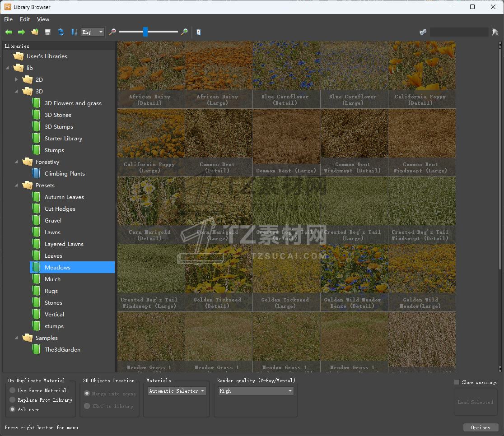Screen dimensions: 504x436
Task: Click the zoom out magnifier icon
Action: coord(112,32)
